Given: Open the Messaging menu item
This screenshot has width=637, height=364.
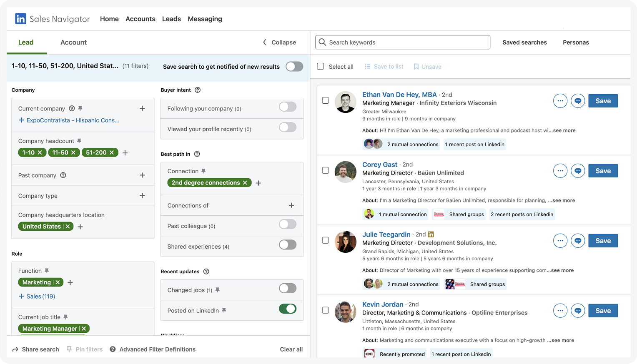Looking at the screenshot, I should coord(205,19).
